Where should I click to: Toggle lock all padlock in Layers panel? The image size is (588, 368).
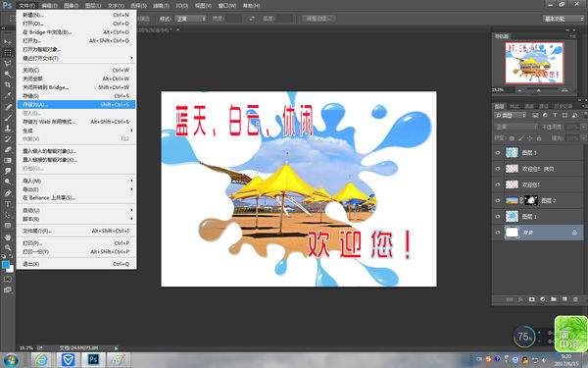[539, 138]
